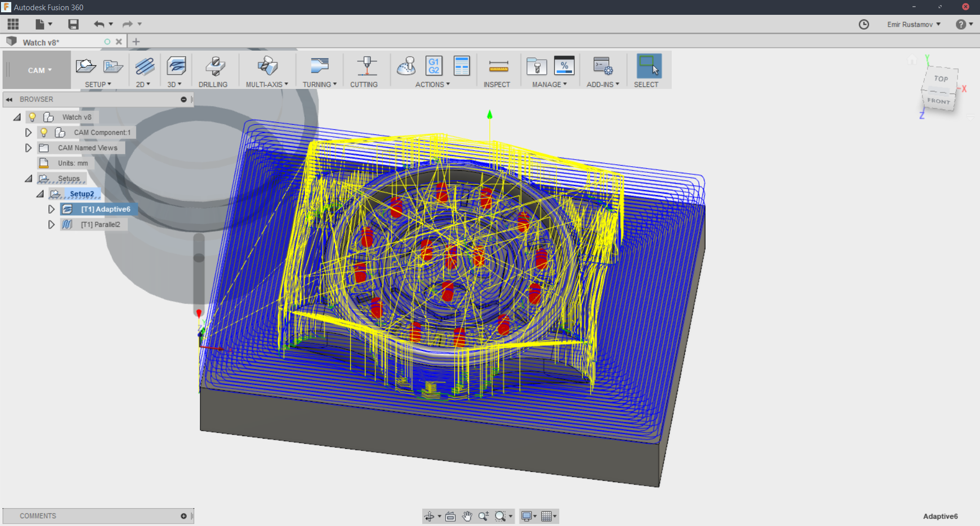Image resolution: width=980 pixels, height=526 pixels.
Task: Collapse the Browser panel with arrows
Action: click(9, 100)
